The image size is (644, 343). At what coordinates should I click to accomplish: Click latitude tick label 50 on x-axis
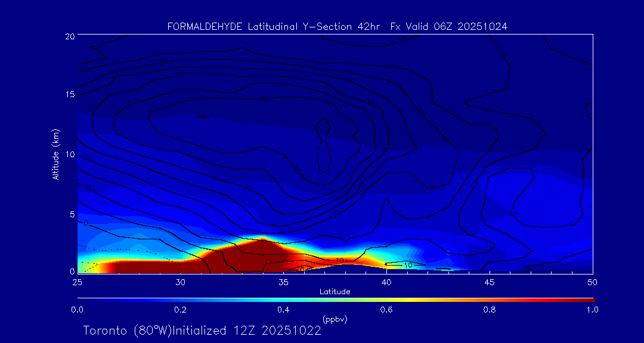click(592, 282)
